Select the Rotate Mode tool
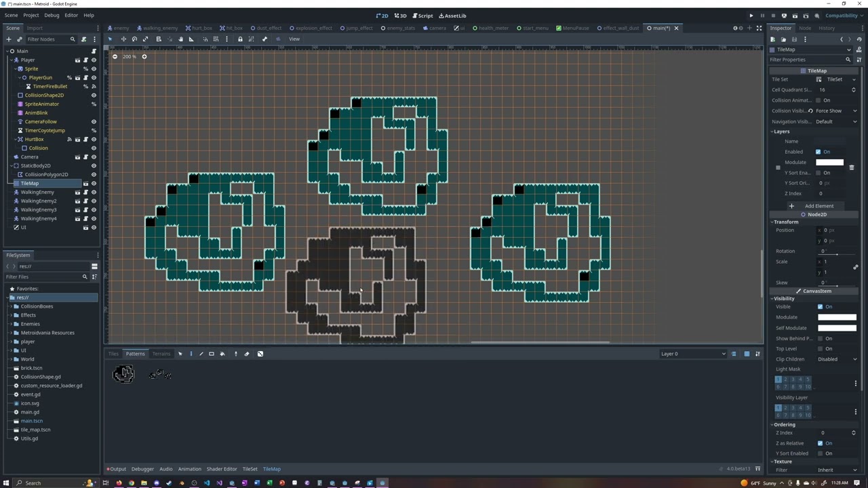868x488 pixels. click(134, 39)
